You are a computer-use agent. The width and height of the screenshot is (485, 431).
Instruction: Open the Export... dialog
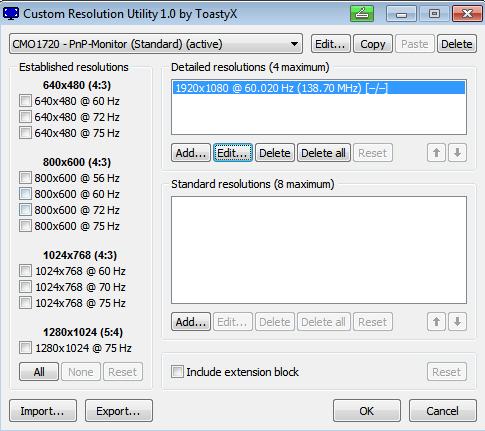pos(119,411)
